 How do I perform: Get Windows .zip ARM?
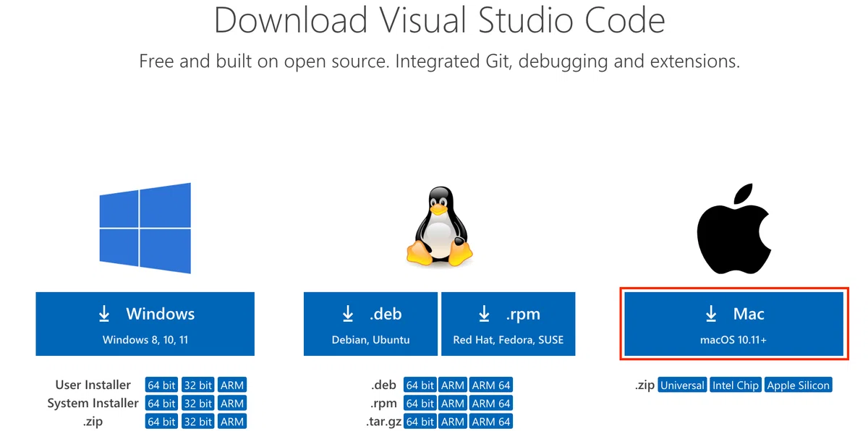click(231, 421)
